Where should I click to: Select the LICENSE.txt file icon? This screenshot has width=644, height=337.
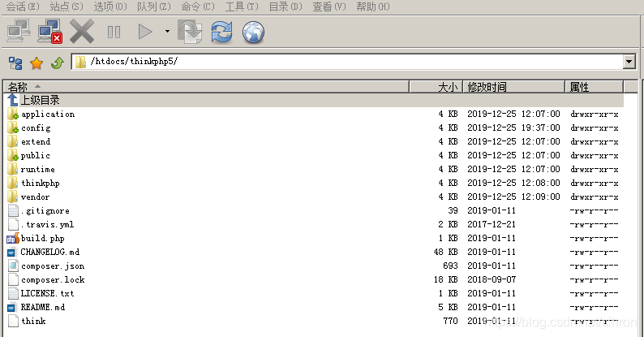[x=13, y=293]
